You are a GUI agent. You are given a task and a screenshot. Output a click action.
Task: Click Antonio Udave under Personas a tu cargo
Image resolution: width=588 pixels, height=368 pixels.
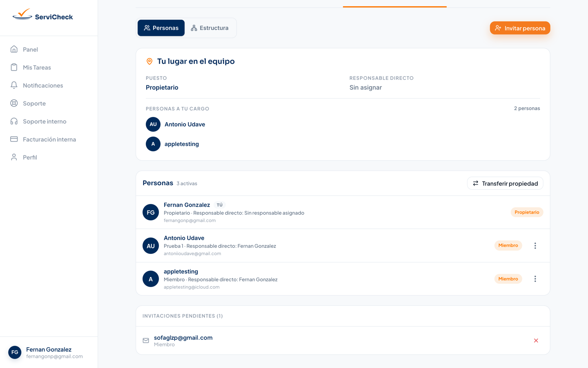[185, 124]
